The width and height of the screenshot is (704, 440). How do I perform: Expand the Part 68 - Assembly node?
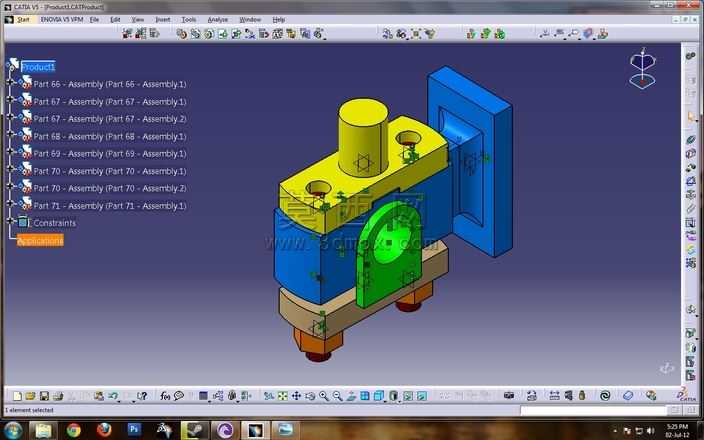pyautogui.click(x=9, y=134)
